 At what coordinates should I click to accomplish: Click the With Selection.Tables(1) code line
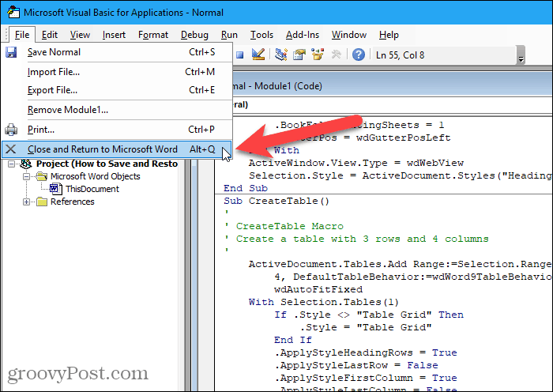(x=324, y=303)
